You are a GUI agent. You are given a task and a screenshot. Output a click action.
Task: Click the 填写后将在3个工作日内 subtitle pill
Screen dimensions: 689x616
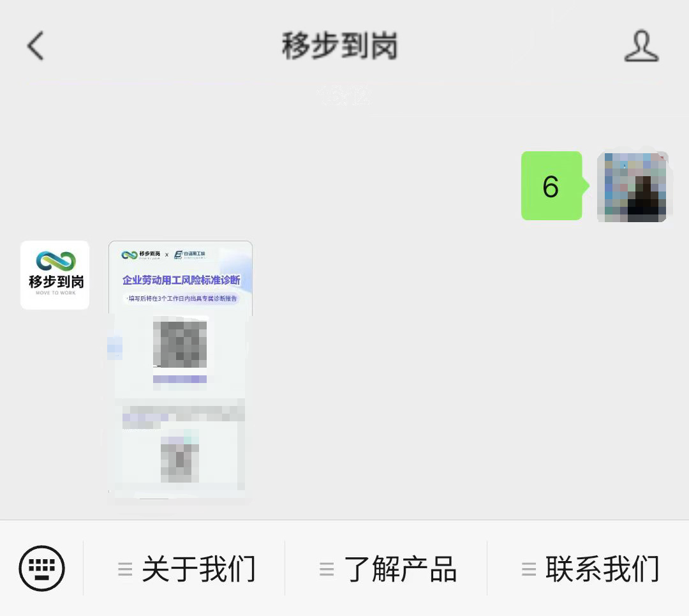[x=181, y=299]
